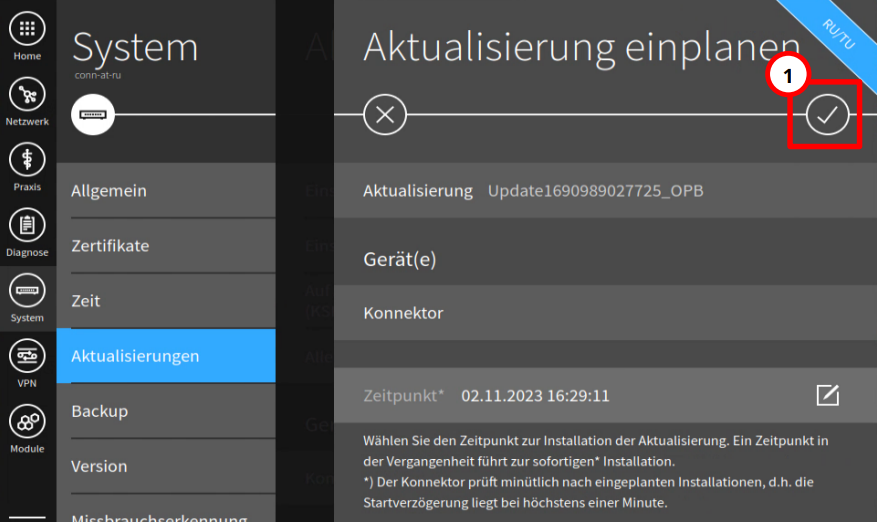The width and height of the screenshot is (877, 522).
Task: Open the Allgemein menu entry
Action: [x=166, y=191]
